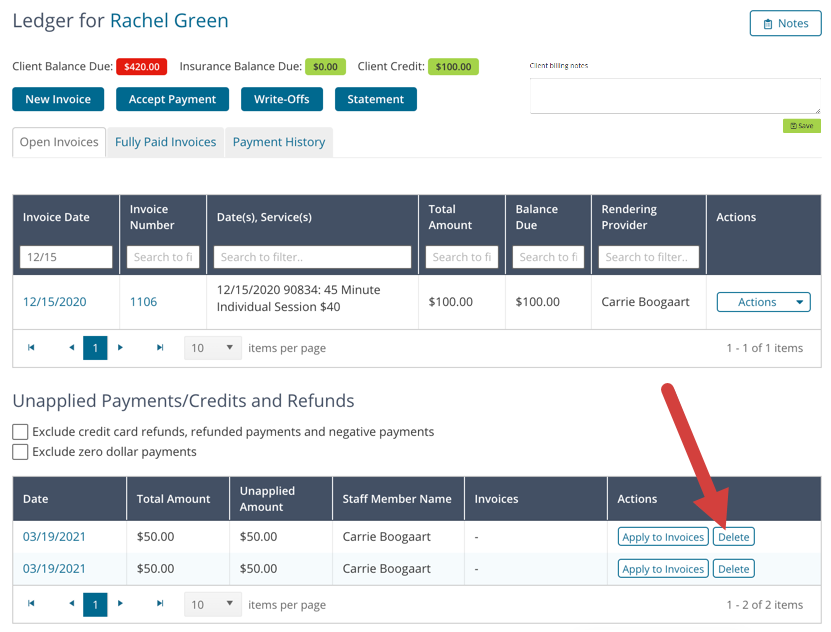The height and width of the screenshot is (632, 831).
Task: Open the Payment History tab
Action: point(279,141)
